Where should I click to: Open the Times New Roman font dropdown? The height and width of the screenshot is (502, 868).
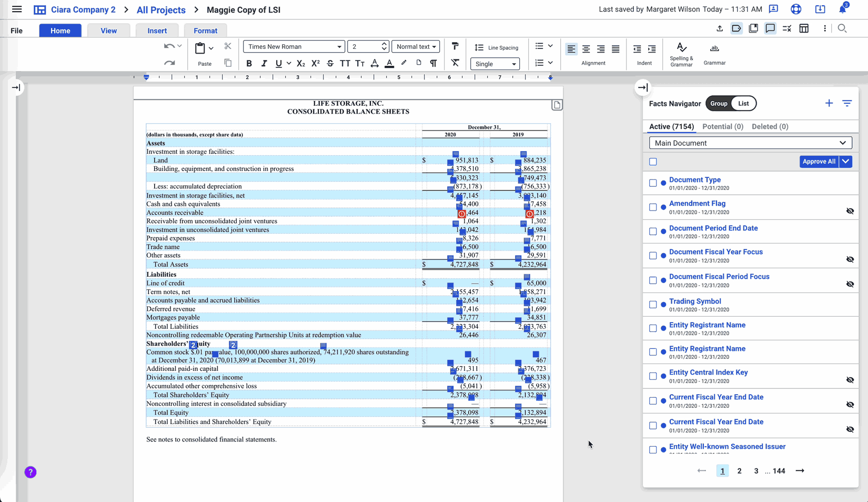tap(294, 46)
